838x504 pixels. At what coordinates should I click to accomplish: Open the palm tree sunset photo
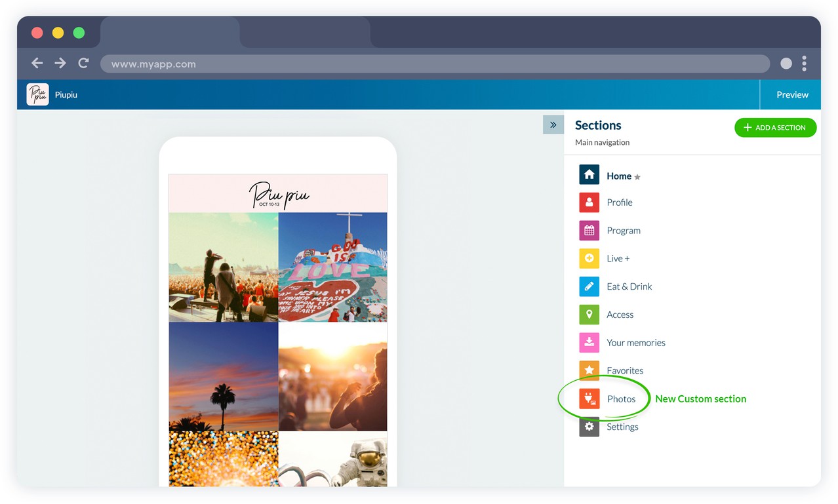pos(224,376)
